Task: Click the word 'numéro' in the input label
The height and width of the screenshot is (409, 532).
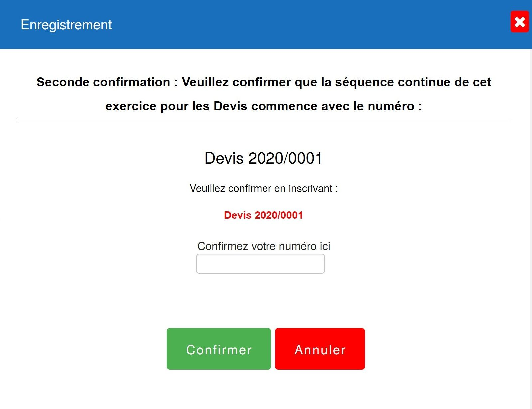Action: coord(298,246)
